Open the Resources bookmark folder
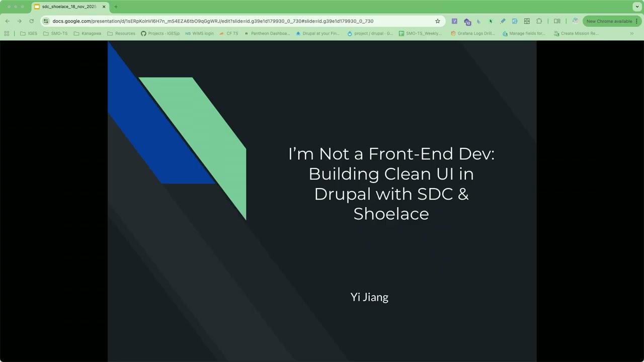This screenshot has width=644, height=362. pos(121,34)
